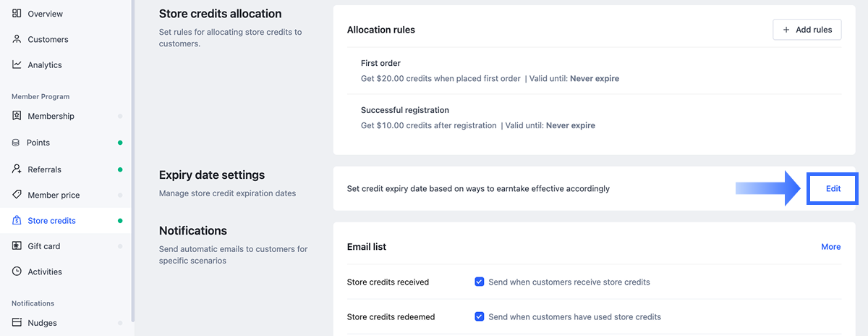Image resolution: width=868 pixels, height=336 pixels.
Task: Uncheck Send when customers receive store credits
Action: (479, 282)
